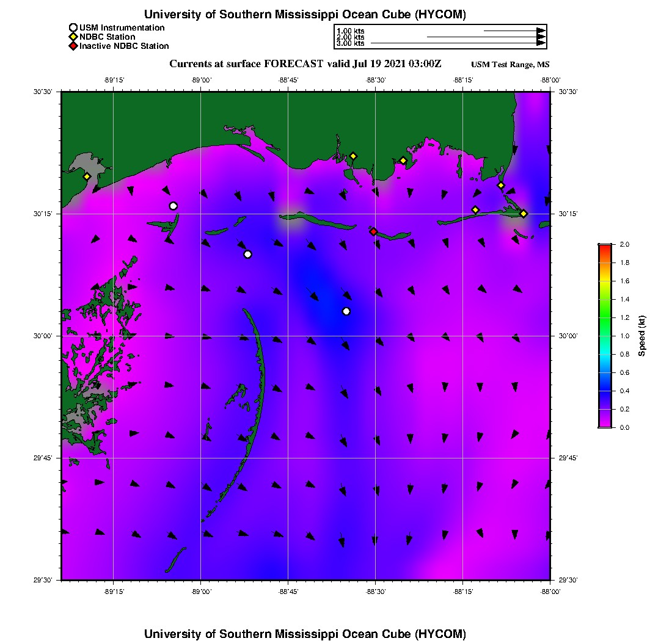Click the red top of the speed colorbar

pos(605,246)
